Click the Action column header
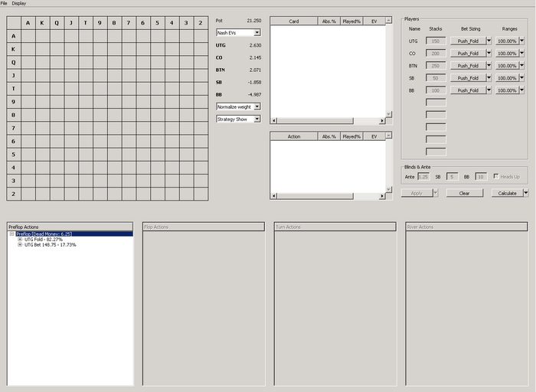The image size is (536, 392). (294, 136)
